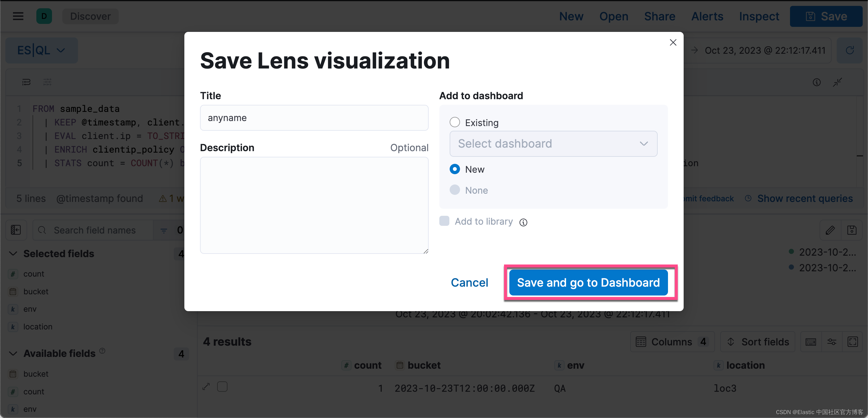Image resolution: width=868 pixels, height=418 pixels.
Task: Click the edit visualization pencil icon
Action: 830,230
